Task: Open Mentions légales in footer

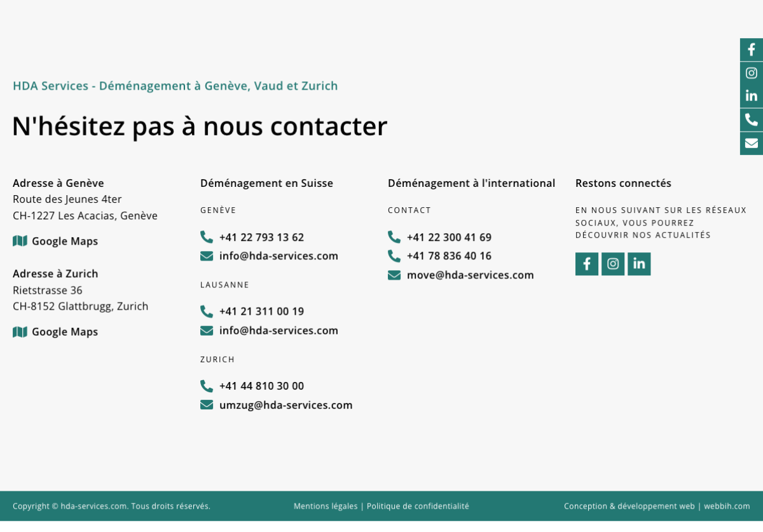Action: pyautogui.click(x=326, y=507)
